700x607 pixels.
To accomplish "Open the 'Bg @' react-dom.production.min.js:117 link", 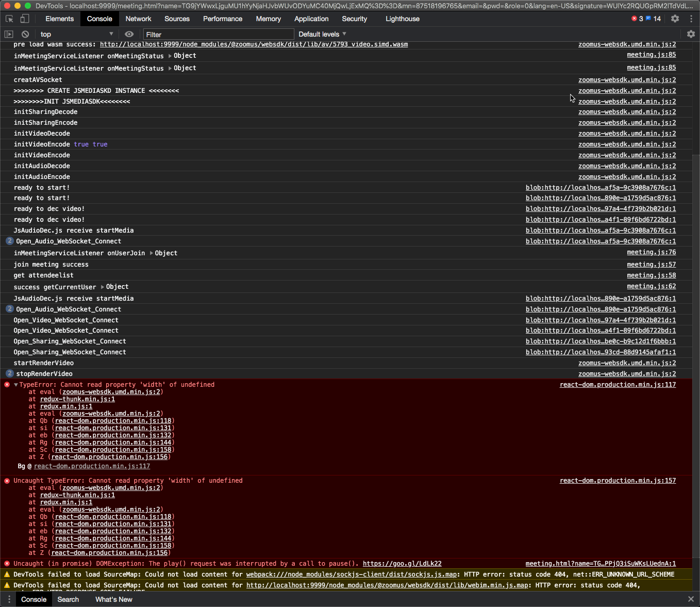I will pos(92,466).
